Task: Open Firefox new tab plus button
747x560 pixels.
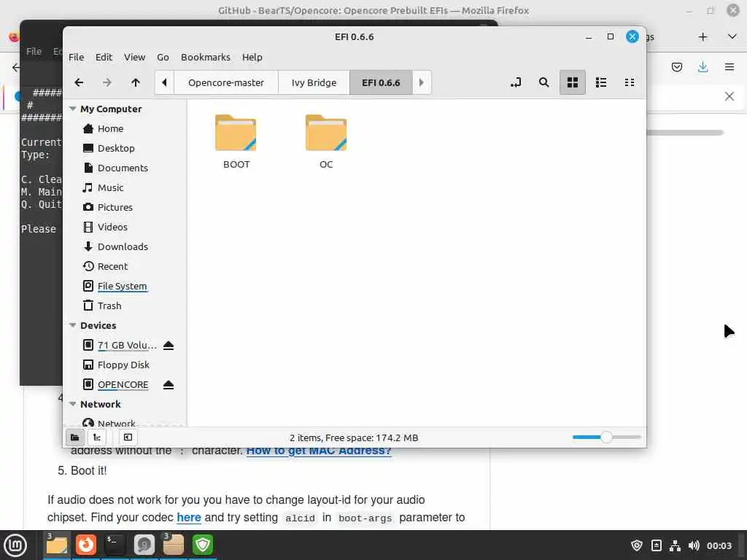Action: 703,37
